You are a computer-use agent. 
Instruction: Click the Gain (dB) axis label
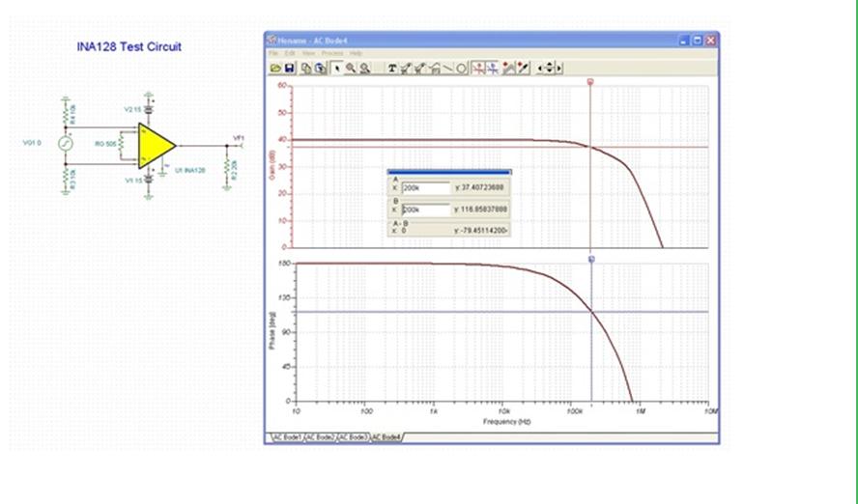272,165
